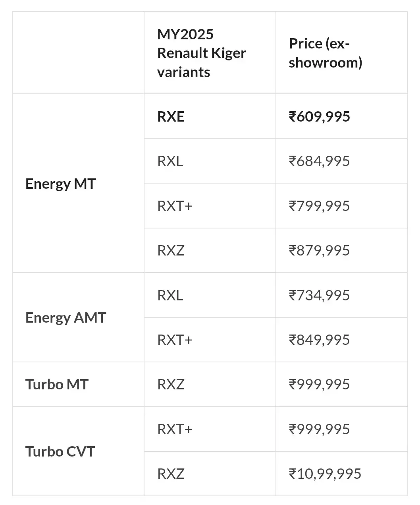Click the Energy MT row label
The width and height of the screenshot is (420, 505).
[x=60, y=184]
